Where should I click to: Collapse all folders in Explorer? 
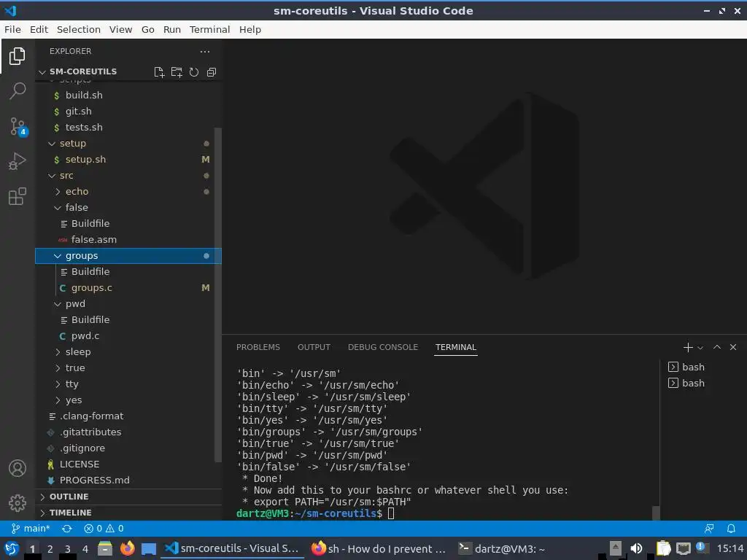[x=212, y=72]
